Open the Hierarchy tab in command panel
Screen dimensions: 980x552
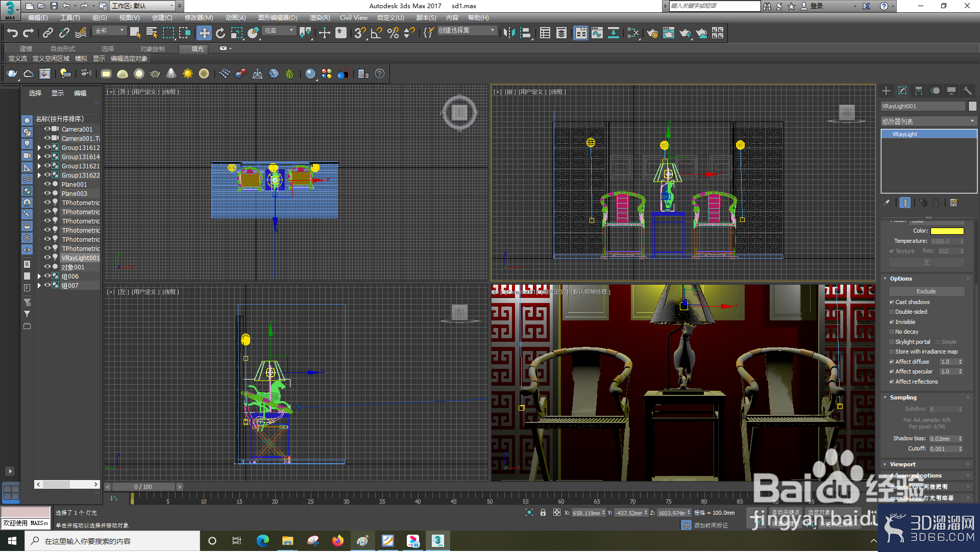click(x=919, y=91)
